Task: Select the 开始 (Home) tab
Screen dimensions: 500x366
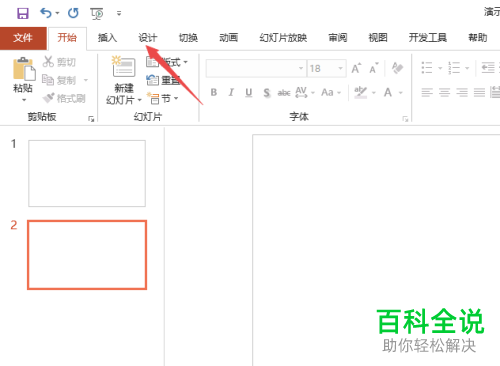Action: point(67,38)
